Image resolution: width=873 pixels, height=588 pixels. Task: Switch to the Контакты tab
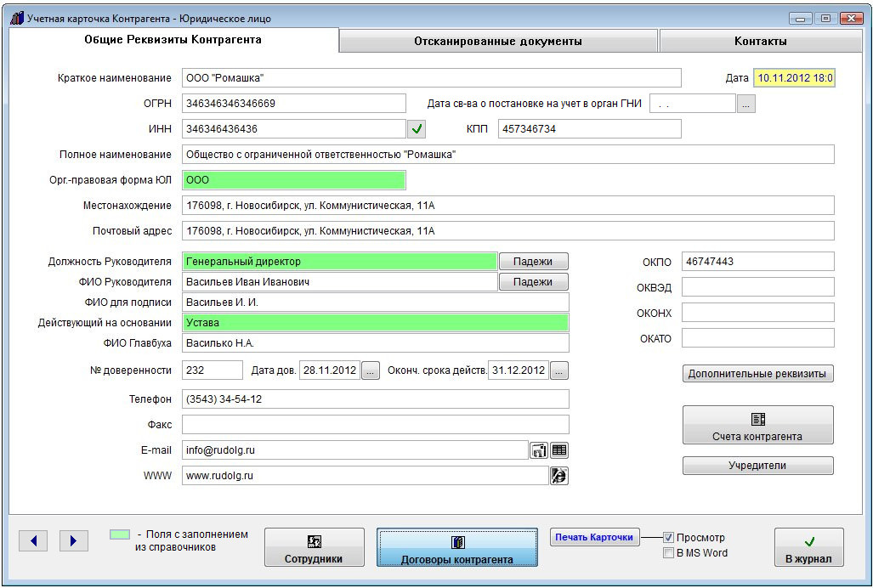(760, 41)
